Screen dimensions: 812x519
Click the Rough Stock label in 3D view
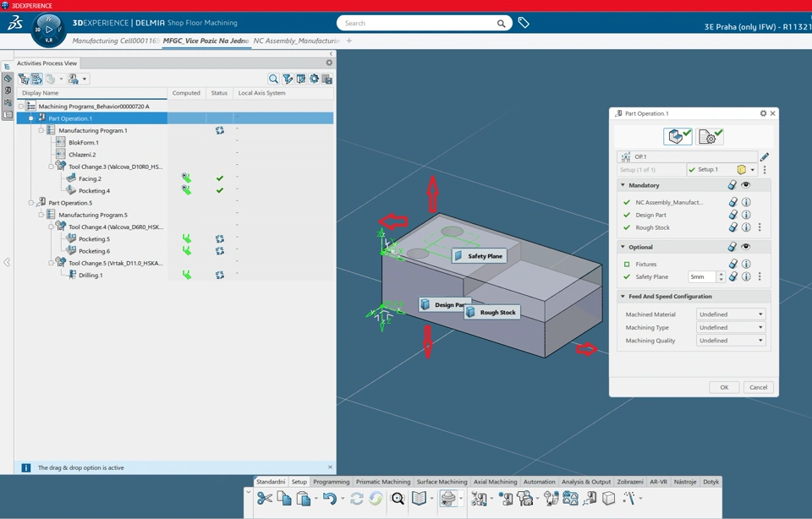pyautogui.click(x=492, y=312)
